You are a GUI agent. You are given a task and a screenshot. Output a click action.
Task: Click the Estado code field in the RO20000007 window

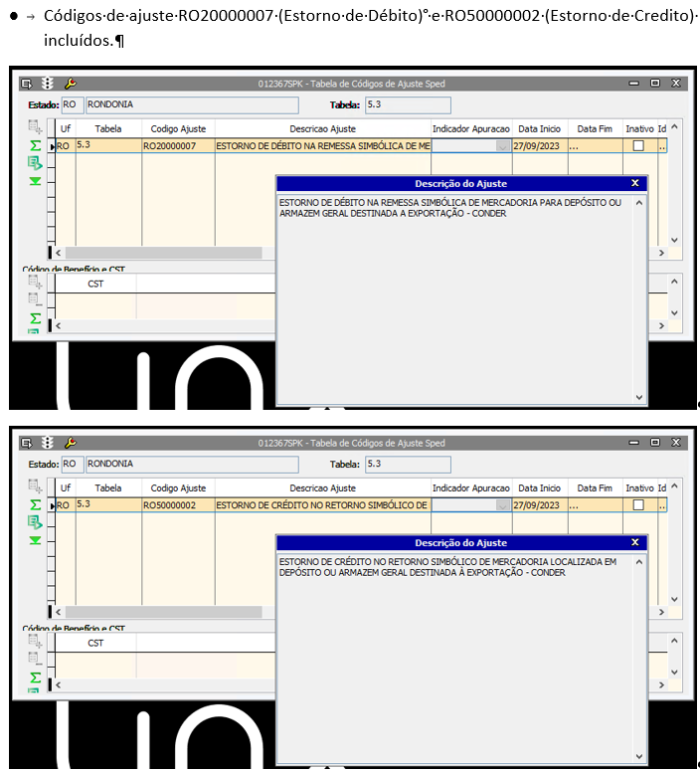click(73, 104)
